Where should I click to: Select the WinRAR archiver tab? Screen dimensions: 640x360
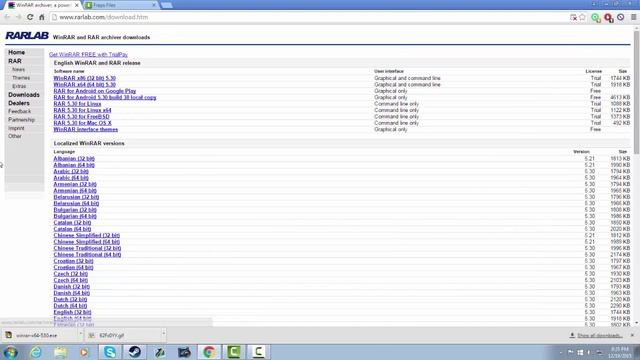(x=43, y=5)
